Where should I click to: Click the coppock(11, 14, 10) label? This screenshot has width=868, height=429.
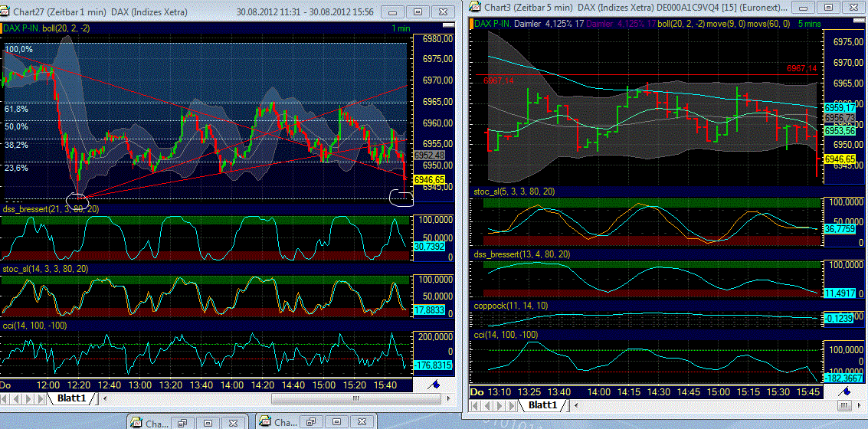coord(511,306)
